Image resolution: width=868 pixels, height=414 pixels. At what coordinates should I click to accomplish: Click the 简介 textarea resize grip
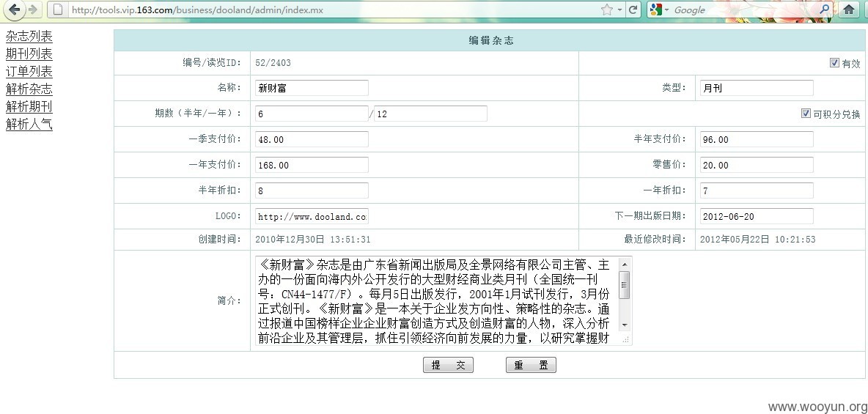click(x=625, y=339)
